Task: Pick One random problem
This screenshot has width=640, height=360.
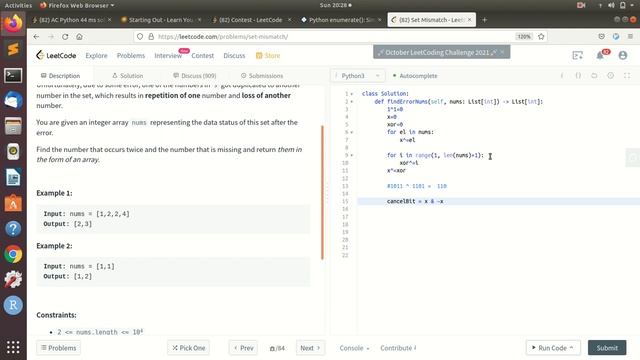Action: point(189,348)
